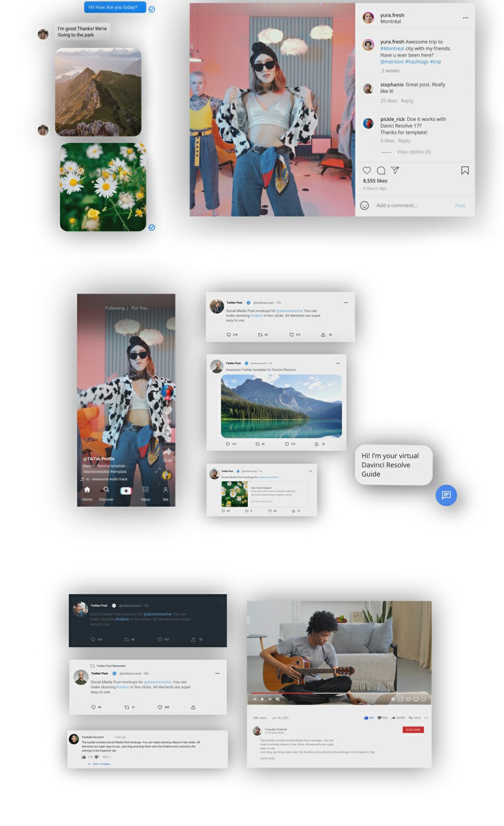The image size is (504, 826).
Task: Toggle thumbs-down on the YouTube video
Action: tap(380, 718)
